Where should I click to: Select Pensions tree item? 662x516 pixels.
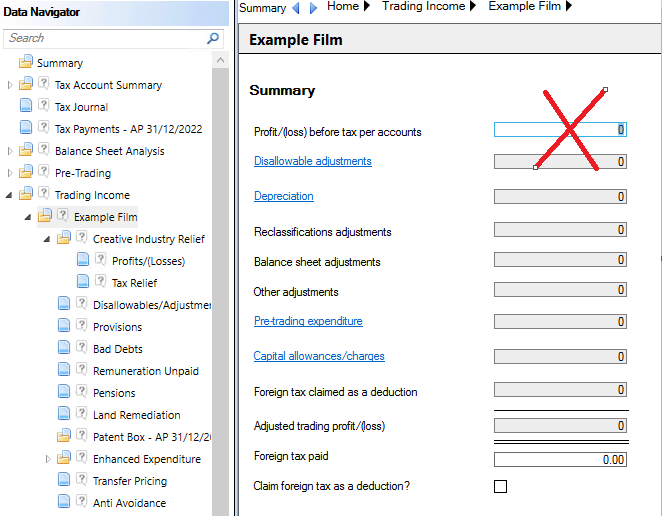coord(114,393)
